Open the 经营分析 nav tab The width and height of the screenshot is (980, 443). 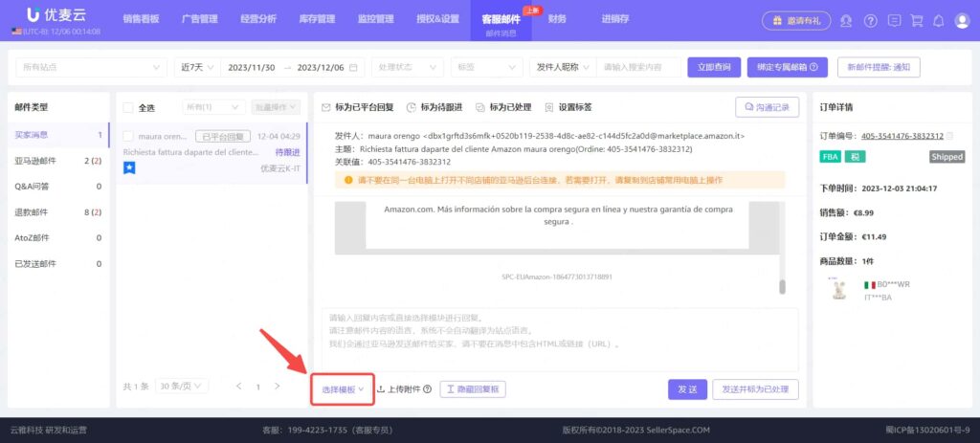click(x=258, y=19)
